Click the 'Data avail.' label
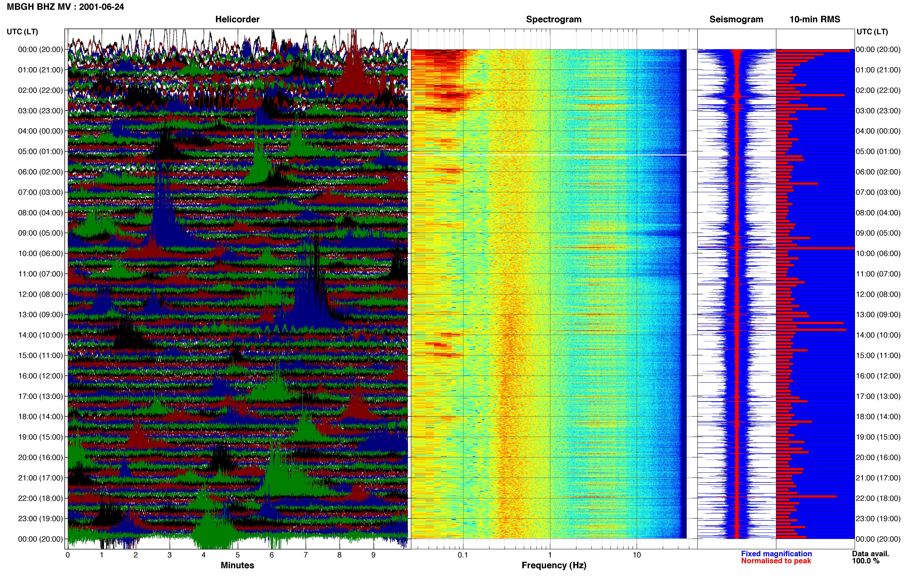The image size is (924, 578). click(870, 554)
